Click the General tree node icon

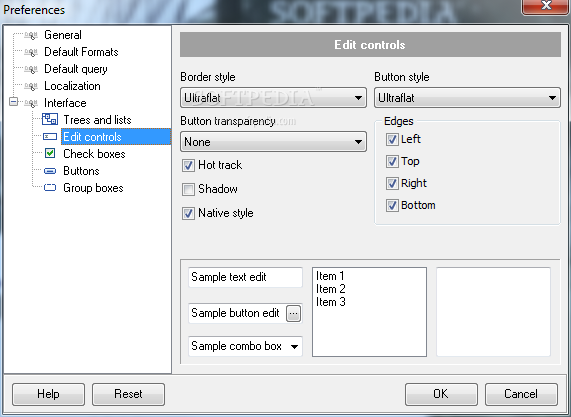coord(31,35)
